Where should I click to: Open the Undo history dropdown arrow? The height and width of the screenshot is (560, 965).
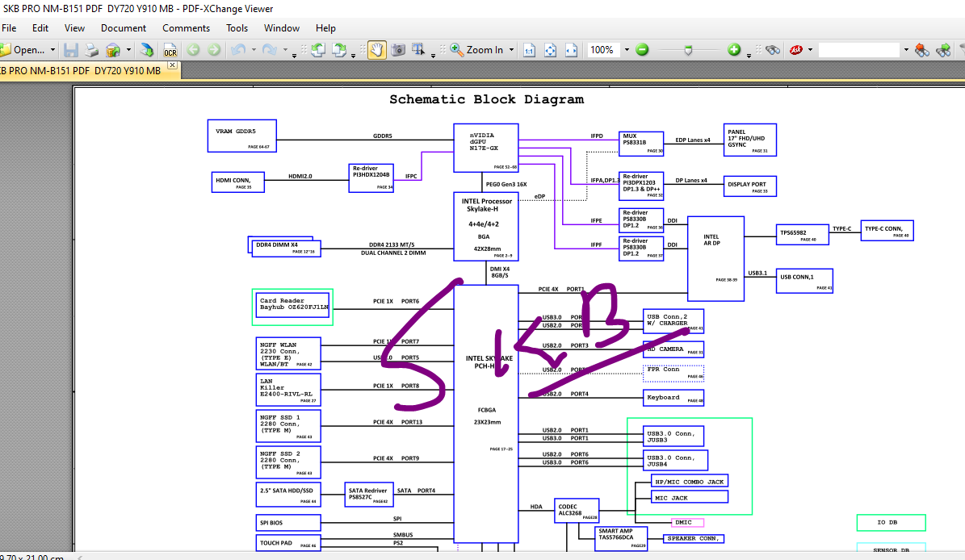[x=254, y=50]
